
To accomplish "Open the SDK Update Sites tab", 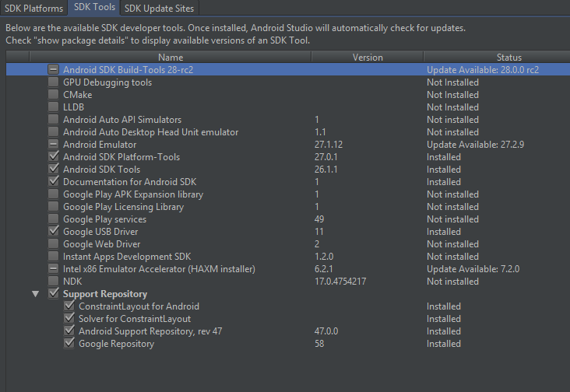I will pyautogui.click(x=159, y=8).
